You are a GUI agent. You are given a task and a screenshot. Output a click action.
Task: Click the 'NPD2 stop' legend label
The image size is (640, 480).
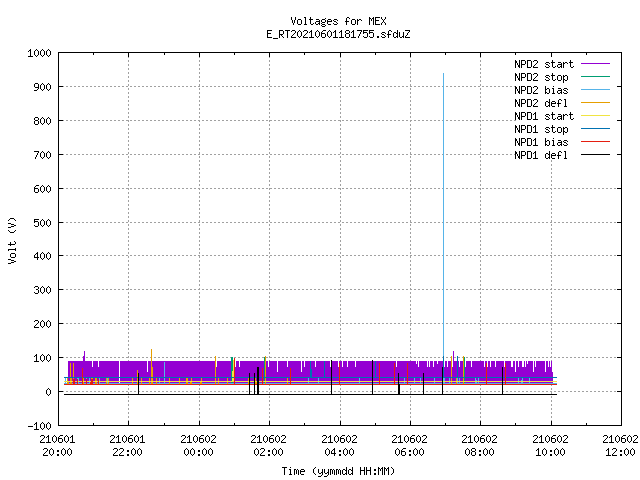[541, 77]
